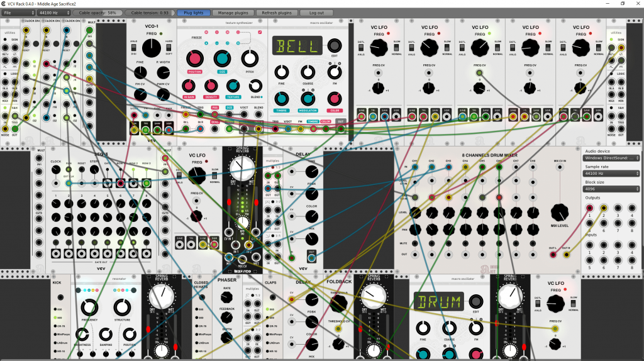The height and width of the screenshot is (361, 644).
Task: Click the OUT L jack on the drum mixer
Action: pyautogui.click(x=553, y=255)
